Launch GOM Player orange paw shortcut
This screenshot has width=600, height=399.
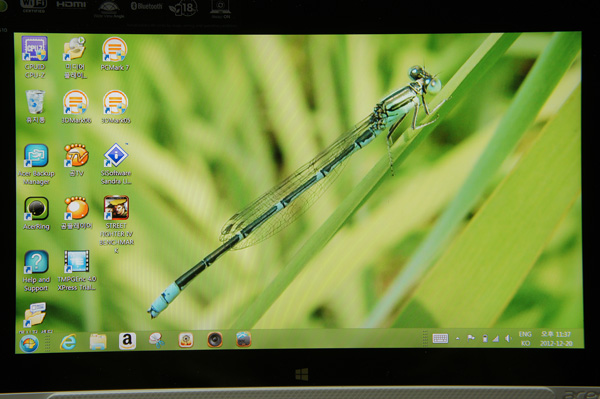tap(77, 213)
